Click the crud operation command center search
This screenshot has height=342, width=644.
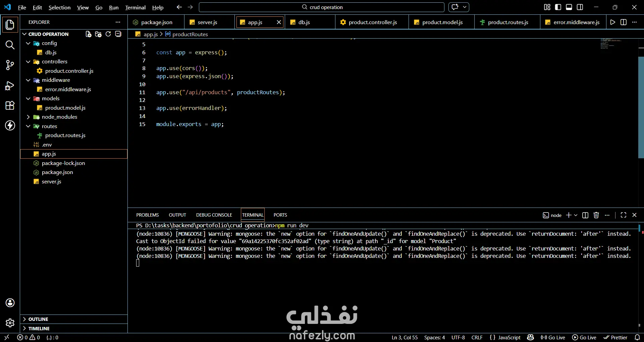322,7
